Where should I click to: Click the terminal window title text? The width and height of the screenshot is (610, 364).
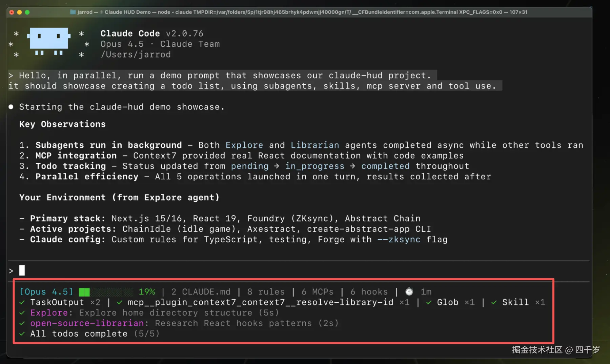[302, 12]
